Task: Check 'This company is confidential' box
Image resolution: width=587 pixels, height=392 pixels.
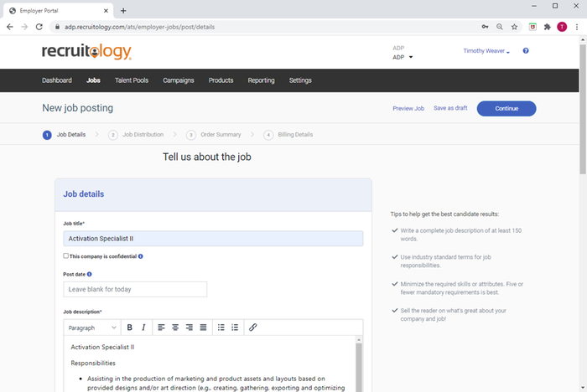Action: point(66,255)
